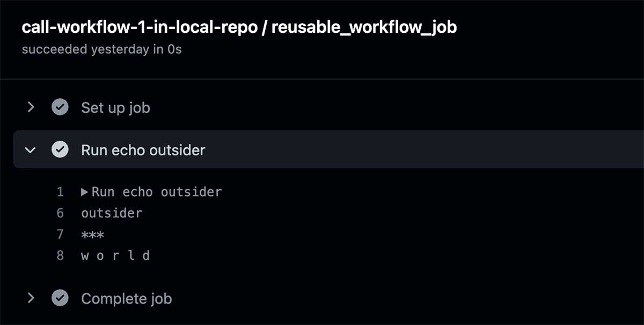
Task: Click the Run echo outsider text on log line 1
Action: [x=157, y=192]
